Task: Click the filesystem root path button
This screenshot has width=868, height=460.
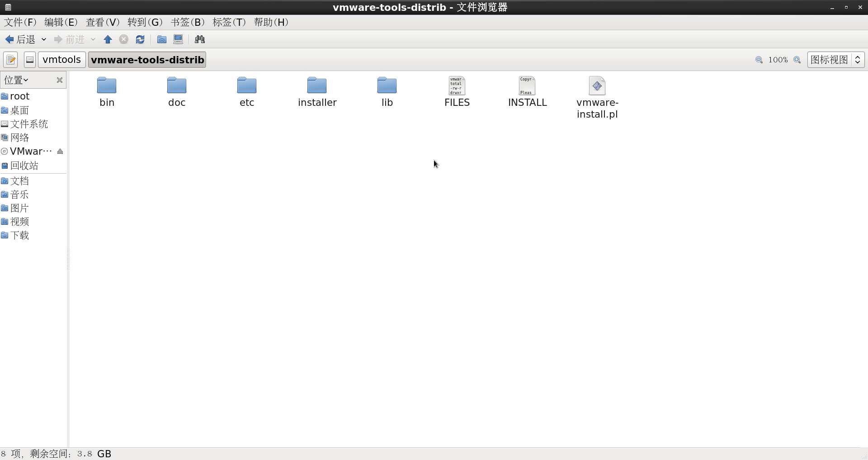Action: click(30, 60)
